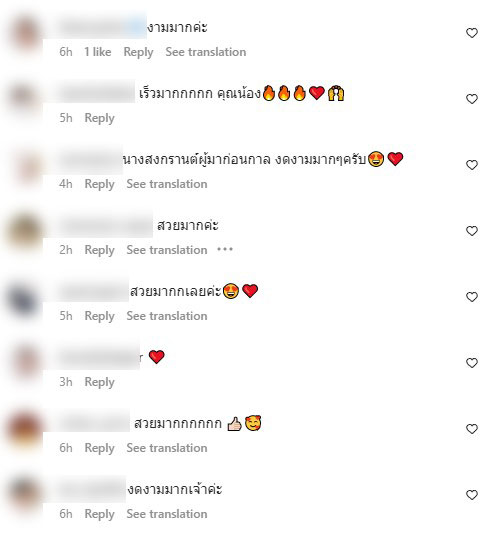The height and width of the screenshot is (536, 487).
Task: Like the comment starting 'นางสงกรานต์'
Action: click(472, 165)
